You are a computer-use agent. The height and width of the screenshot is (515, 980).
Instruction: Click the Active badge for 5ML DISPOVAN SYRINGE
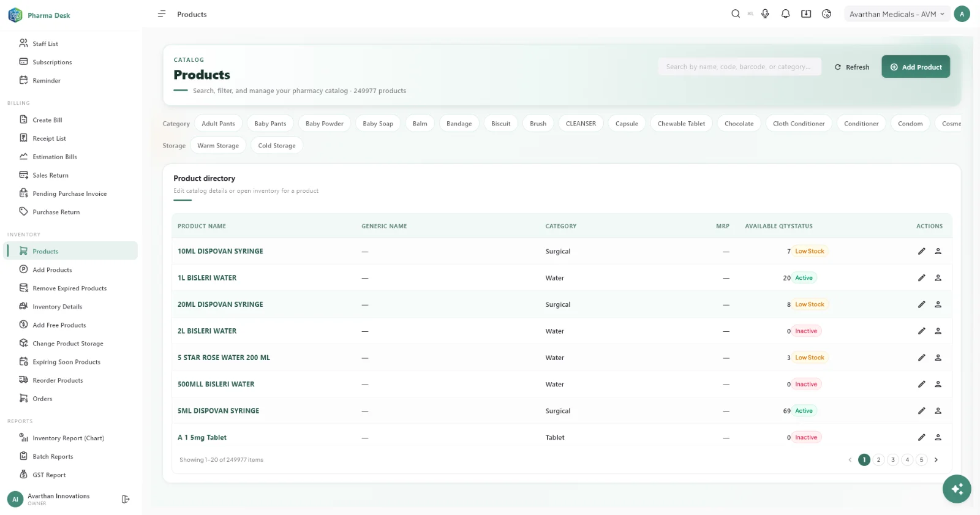[x=804, y=411]
